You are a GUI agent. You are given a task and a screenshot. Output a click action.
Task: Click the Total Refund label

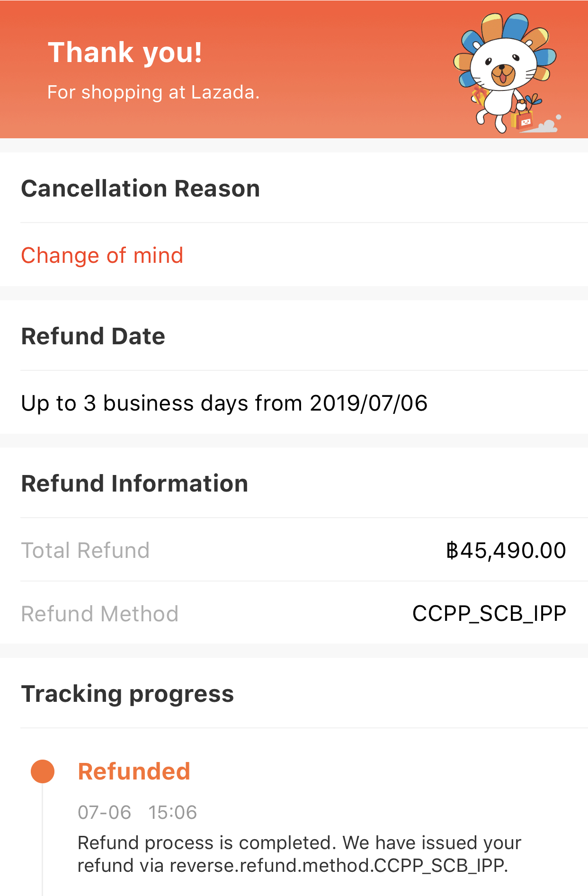(x=86, y=550)
